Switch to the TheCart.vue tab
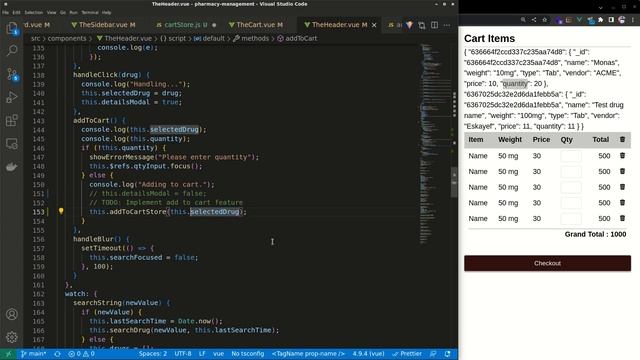640x360 pixels. (x=256, y=25)
